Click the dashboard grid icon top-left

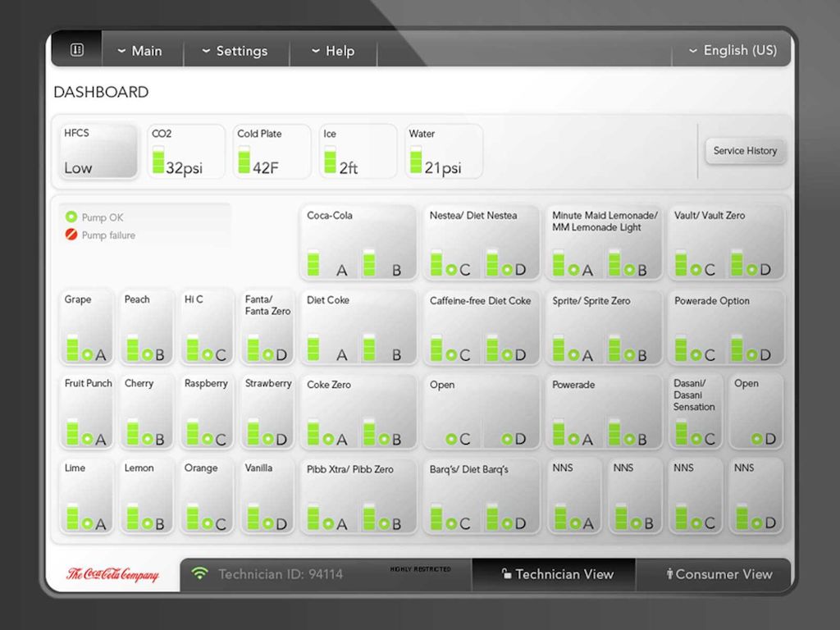(75, 49)
